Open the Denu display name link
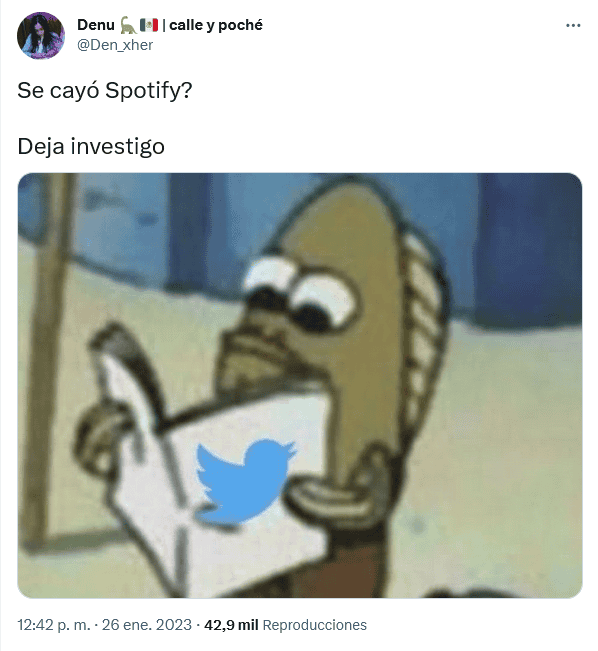This screenshot has width=598, height=651. [96, 25]
